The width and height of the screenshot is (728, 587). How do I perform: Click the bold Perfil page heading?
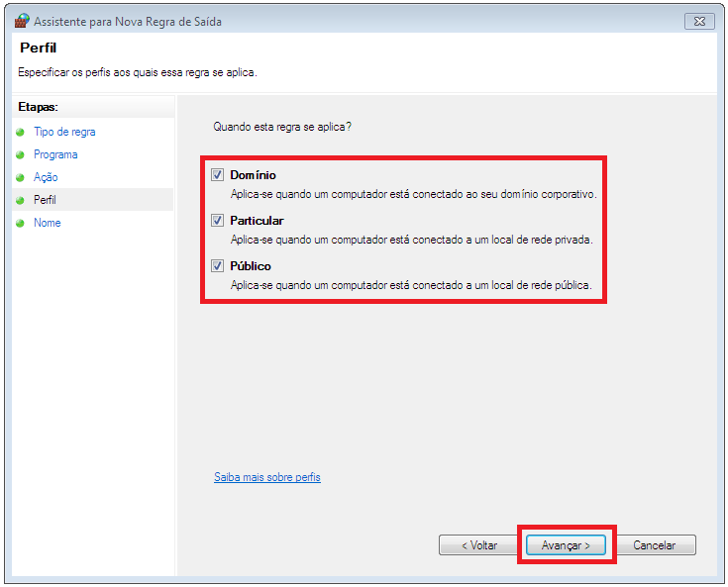[38, 48]
